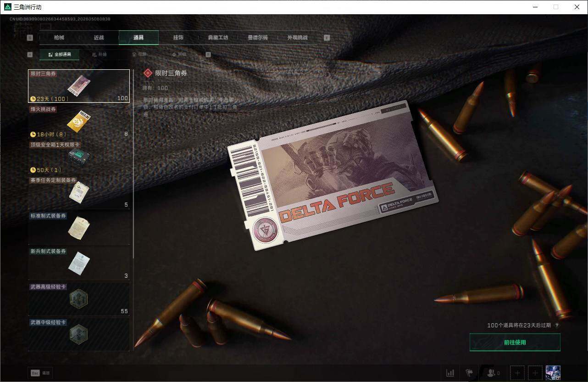Select the 其他 filter tab
The image size is (588, 382).
[x=179, y=55]
